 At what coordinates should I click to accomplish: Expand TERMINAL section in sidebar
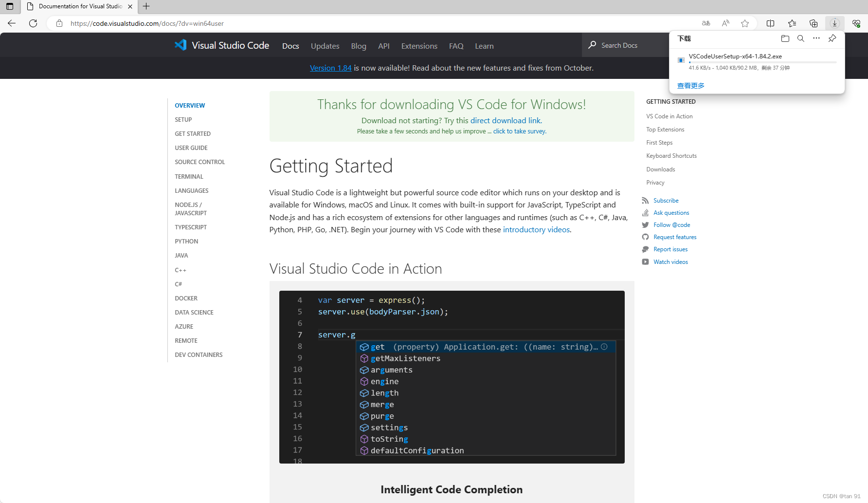click(x=189, y=177)
